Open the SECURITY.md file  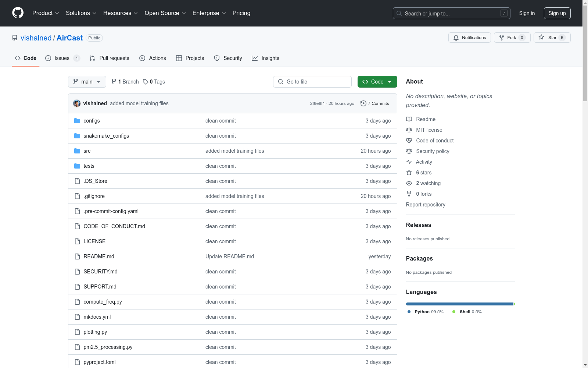[x=101, y=272]
